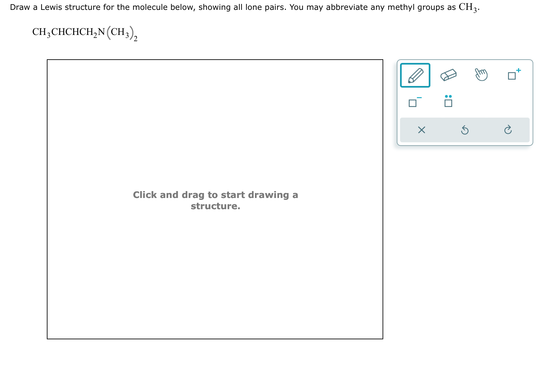Choose the add negative charge tool
The width and height of the screenshot is (560, 392).
415,102
